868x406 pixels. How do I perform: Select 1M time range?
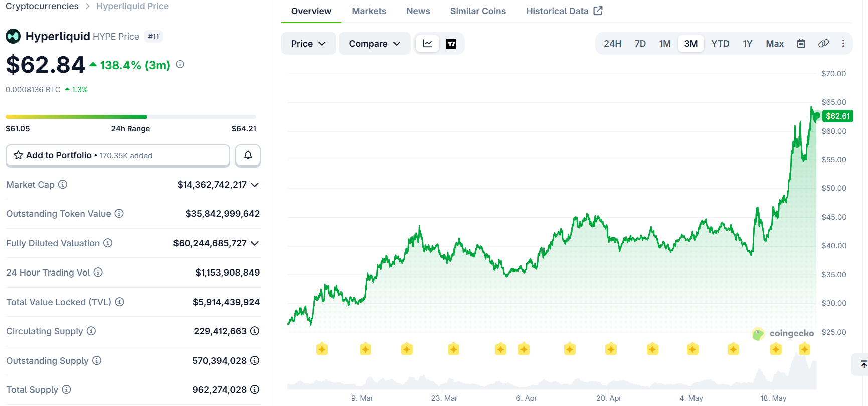(665, 44)
